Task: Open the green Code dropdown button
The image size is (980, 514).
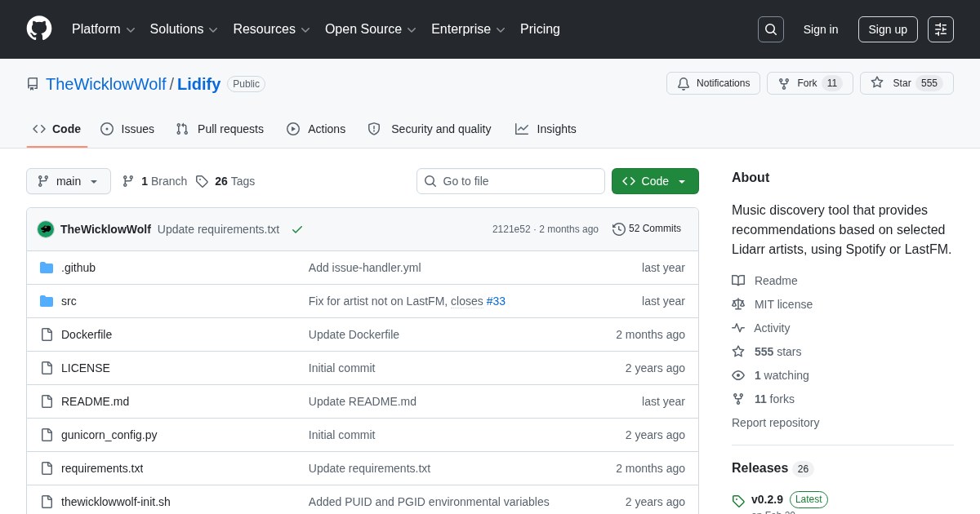Action: (x=655, y=181)
